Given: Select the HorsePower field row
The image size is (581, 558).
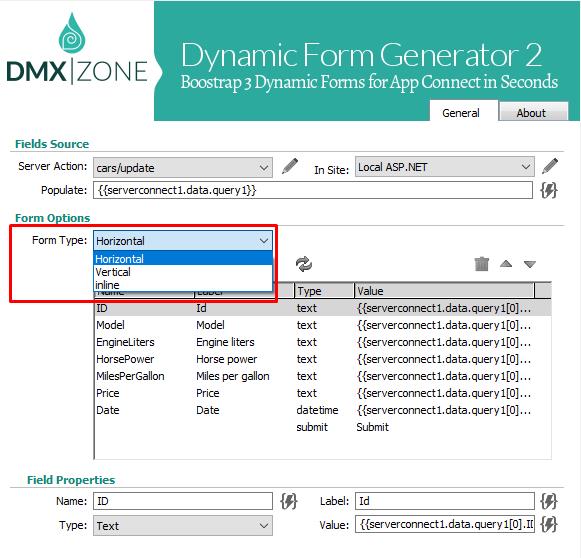Looking at the screenshot, I should [x=322, y=359].
